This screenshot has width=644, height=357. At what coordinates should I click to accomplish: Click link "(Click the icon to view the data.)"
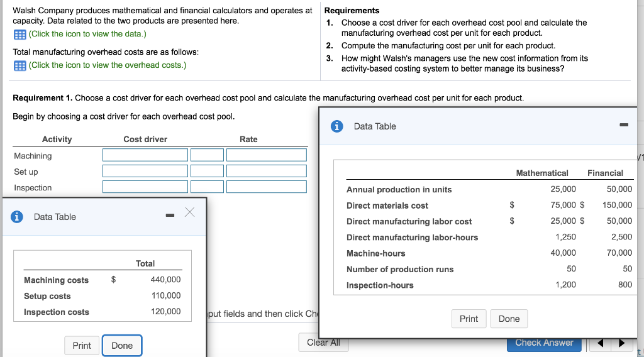click(x=87, y=34)
